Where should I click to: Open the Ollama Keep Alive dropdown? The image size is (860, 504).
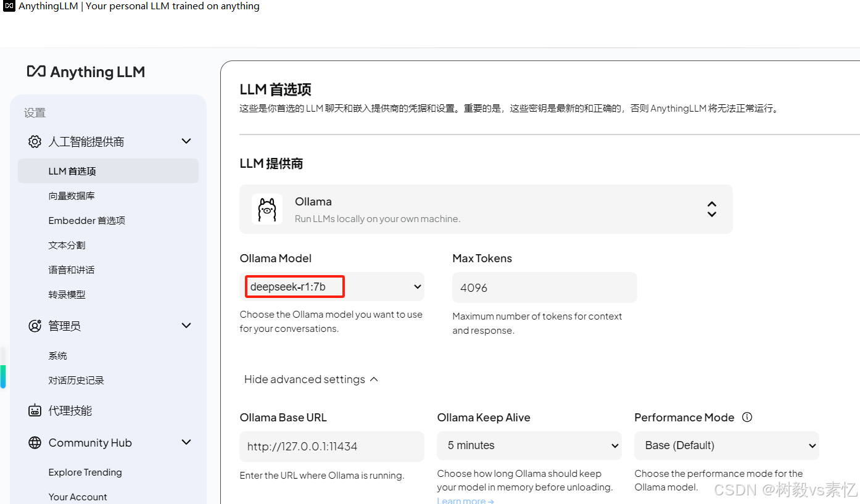(529, 445)
